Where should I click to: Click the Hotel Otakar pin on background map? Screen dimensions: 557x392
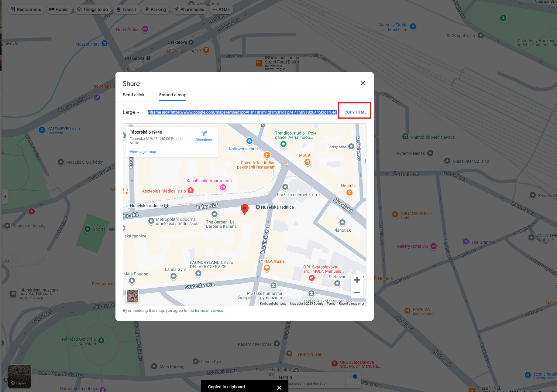tap(145, 29)
